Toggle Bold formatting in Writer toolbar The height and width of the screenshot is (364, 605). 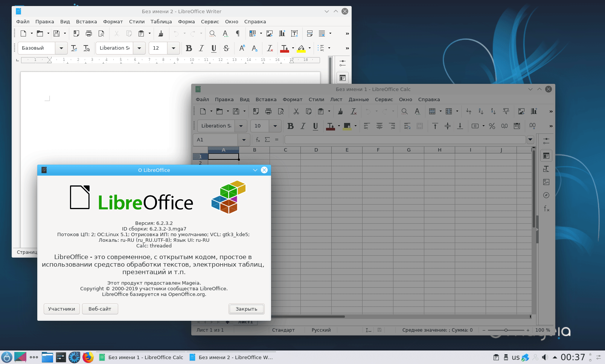point(189,48)
